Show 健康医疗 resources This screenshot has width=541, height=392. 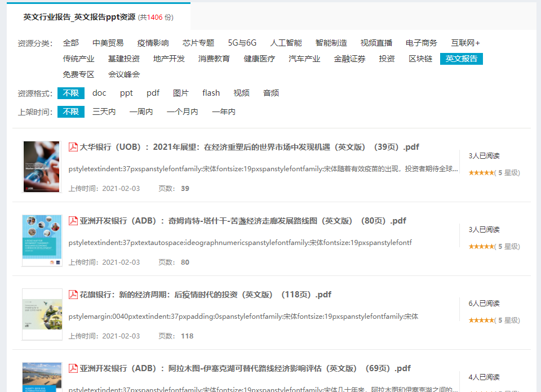[x=259, y=59]
